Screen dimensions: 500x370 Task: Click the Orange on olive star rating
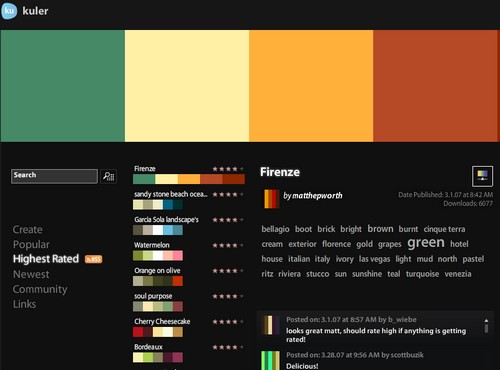coord(228,271)
